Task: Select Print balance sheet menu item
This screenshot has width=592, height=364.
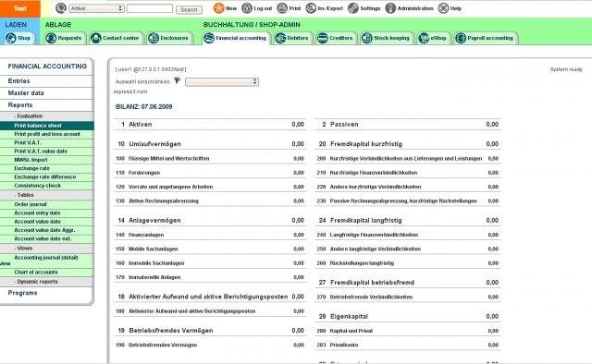Action: [x=47, y=126]
